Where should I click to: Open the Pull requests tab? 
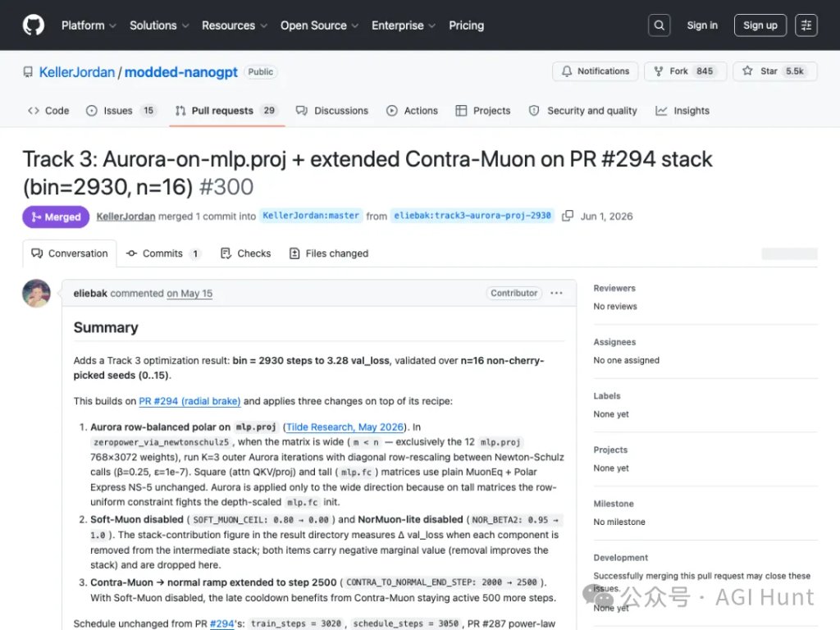tap(226, 111)
